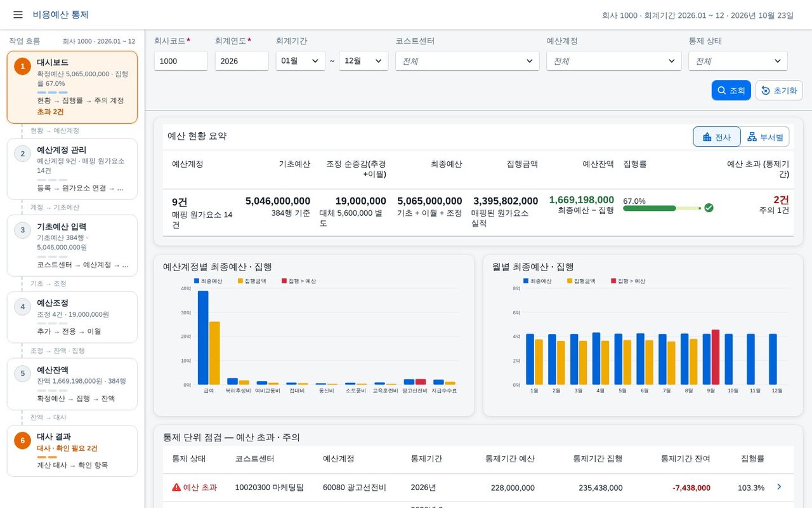Open the 예산계정 filter dropdown

(614, 61)
